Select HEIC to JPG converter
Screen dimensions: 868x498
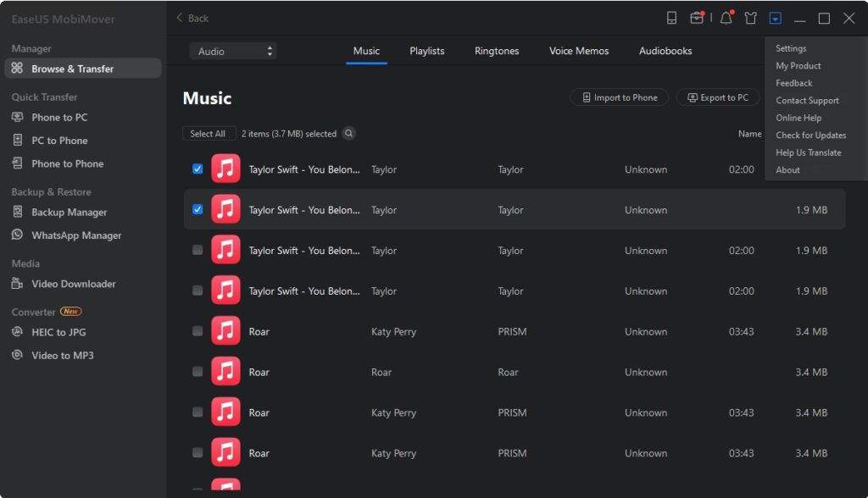tap(58, 332)
